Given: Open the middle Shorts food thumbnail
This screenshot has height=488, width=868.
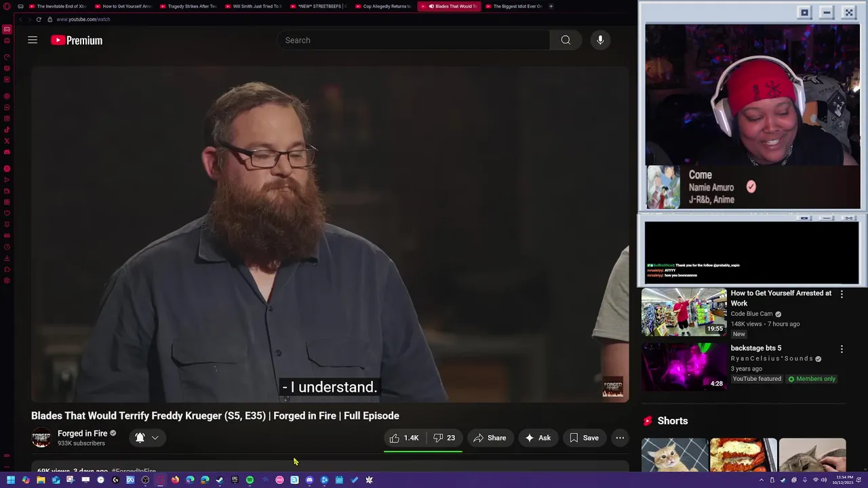Looking at the screenshot, I should coord(743,455).
